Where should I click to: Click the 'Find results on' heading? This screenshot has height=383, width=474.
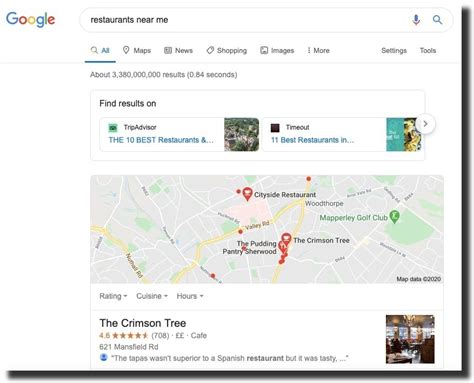tap(128, 104)
